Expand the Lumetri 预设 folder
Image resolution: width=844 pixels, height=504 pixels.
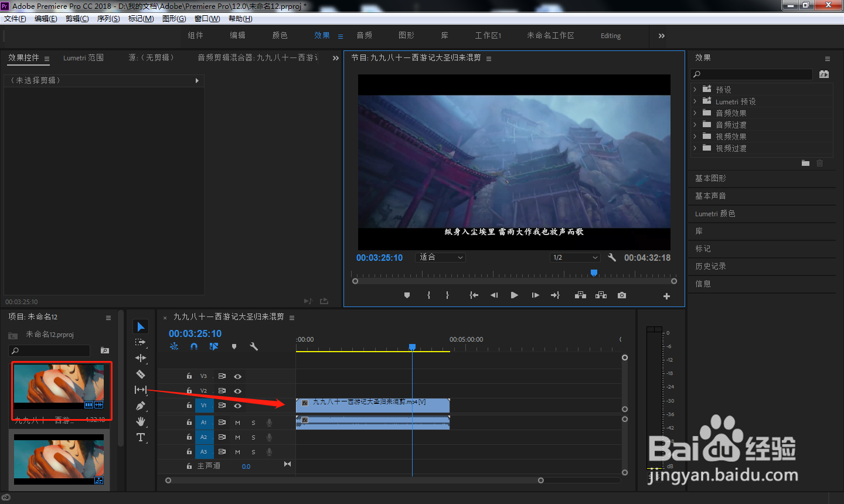pyautogui.click(x=695, y=101)
